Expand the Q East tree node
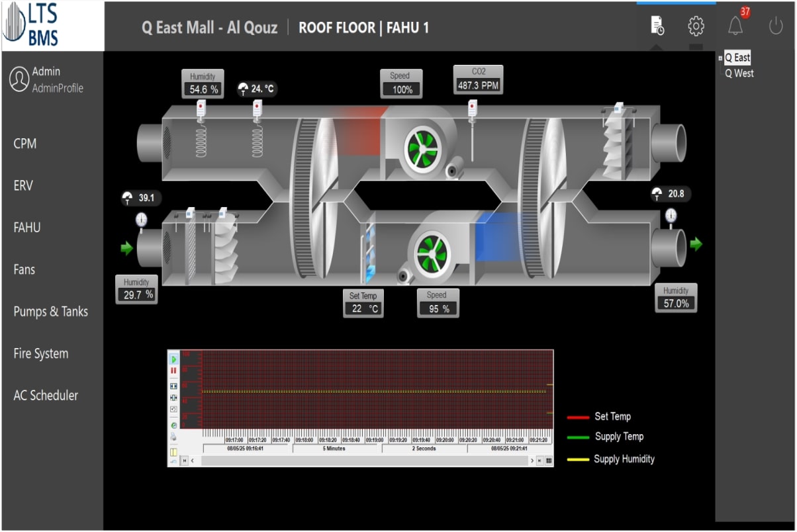This screenshot has width=797, height=532. 720,58
